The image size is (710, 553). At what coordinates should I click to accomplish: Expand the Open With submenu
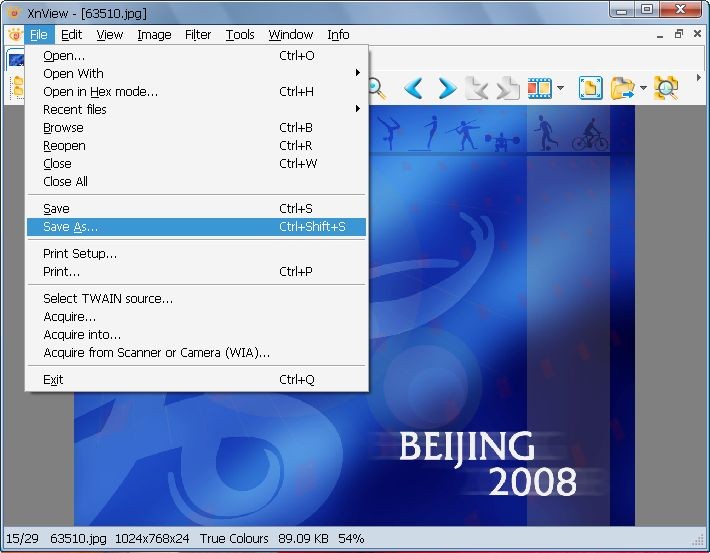(196, 73)
